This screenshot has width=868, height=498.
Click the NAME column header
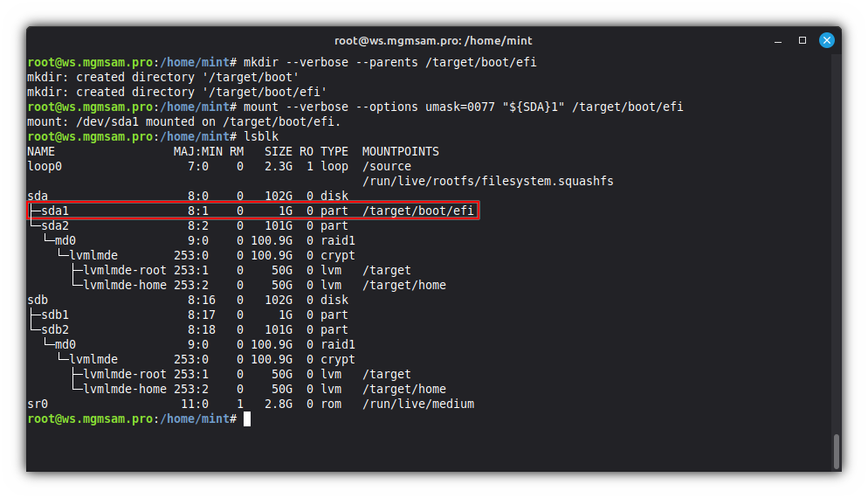(41, 151)
